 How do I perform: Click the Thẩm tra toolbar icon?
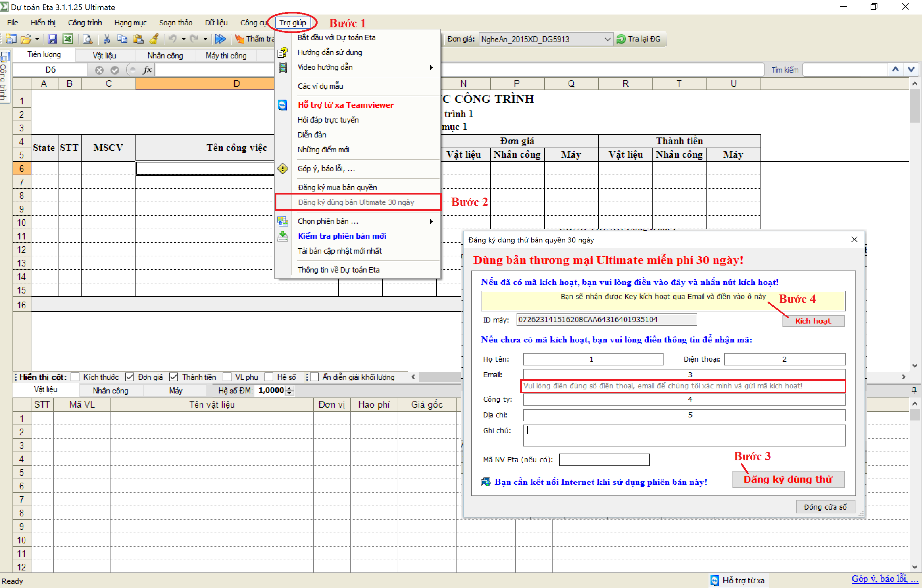point(239,39)
